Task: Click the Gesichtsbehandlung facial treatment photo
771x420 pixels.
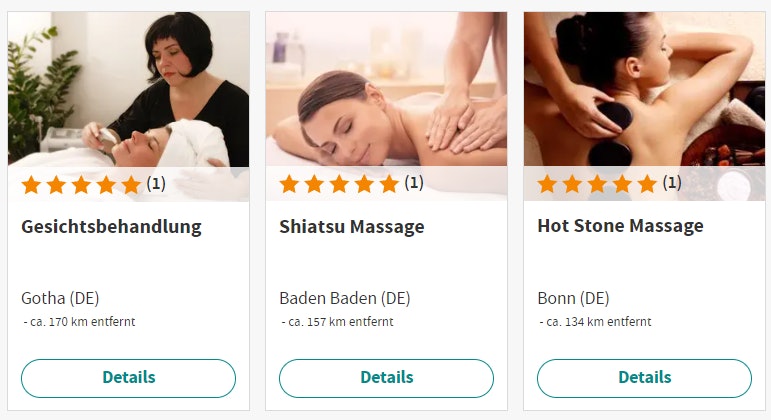Action: pyautogui.click(x=128, y=106)
